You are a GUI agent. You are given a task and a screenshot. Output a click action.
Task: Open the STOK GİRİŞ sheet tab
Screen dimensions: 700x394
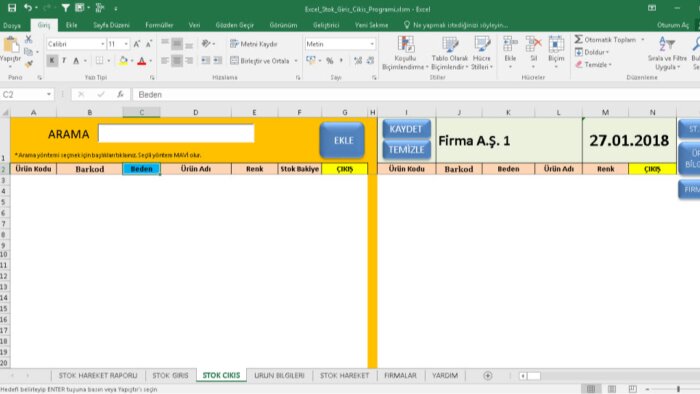point(171,376)
